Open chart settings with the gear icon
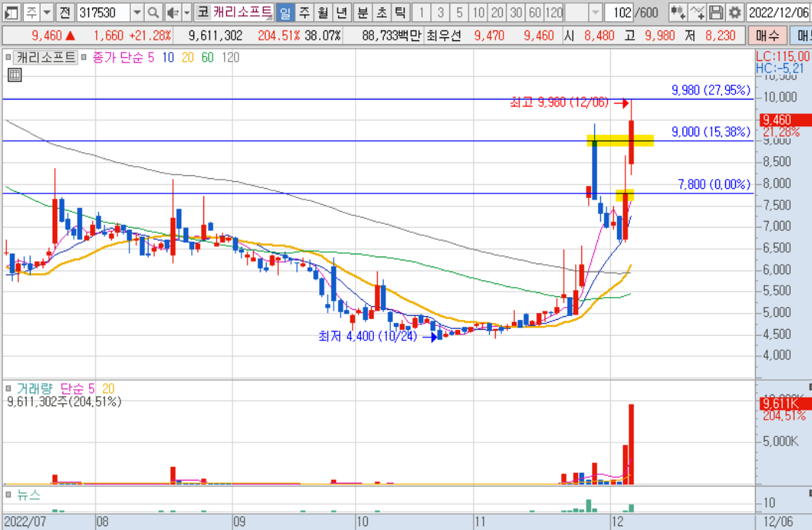The image size is (812, 530). [734, 12]
